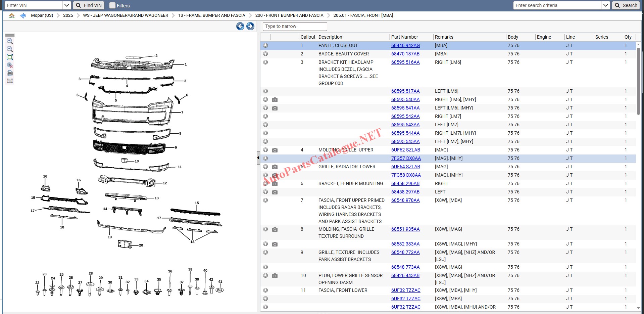Collapse the diagram panel with the splitter arrow
Viewport: 644px width, 314px height.
(x=258, y=158)
